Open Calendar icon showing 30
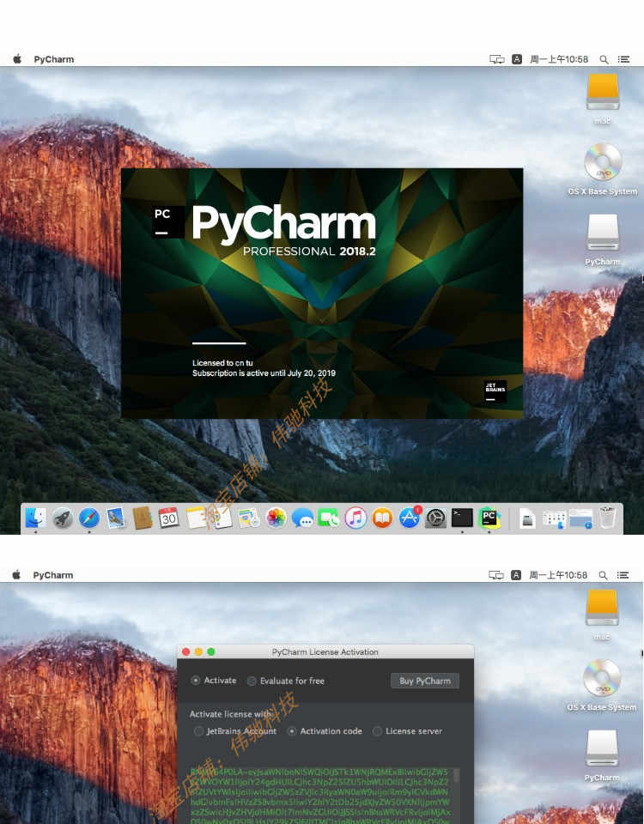This screenshot has width=644, height=824. [169, 518]
